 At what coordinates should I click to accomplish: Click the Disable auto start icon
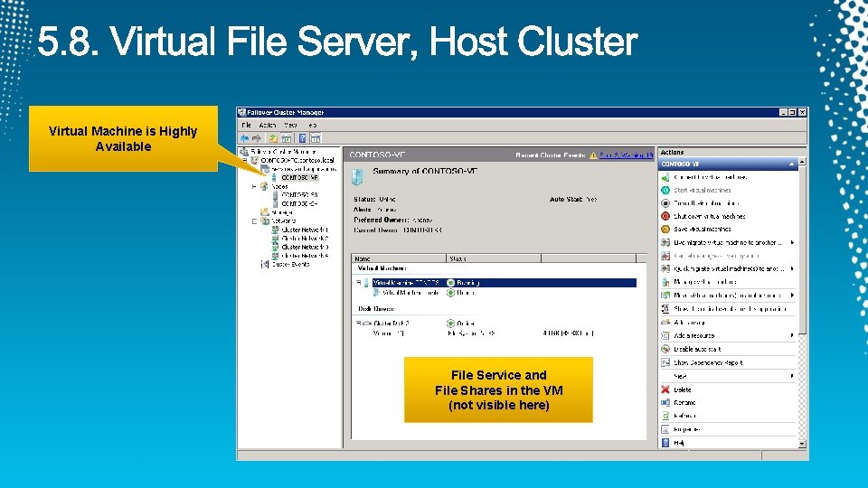(x=665, y=349)
